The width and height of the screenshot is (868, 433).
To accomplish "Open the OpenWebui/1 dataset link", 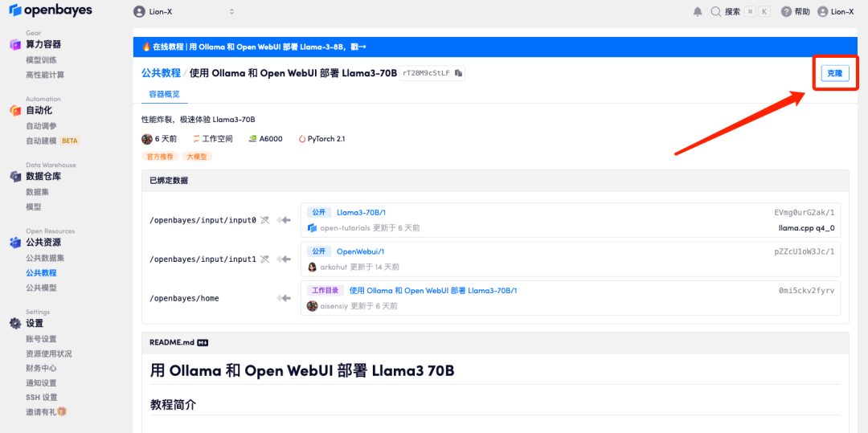I will (x=360, y=251).
